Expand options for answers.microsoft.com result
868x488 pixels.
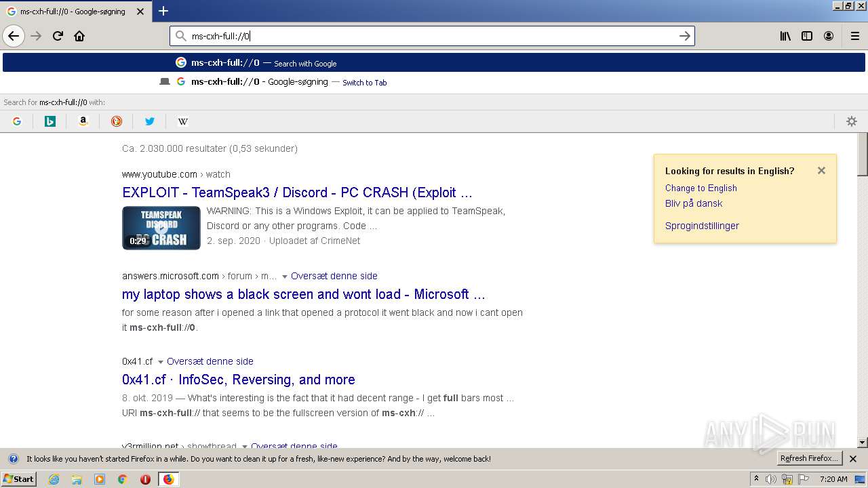coord(285,277)
